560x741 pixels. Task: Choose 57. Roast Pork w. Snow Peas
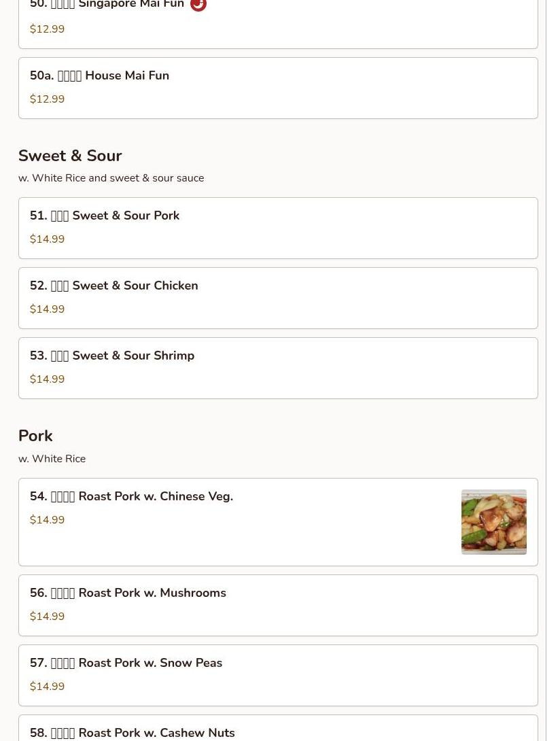[278, 675]
